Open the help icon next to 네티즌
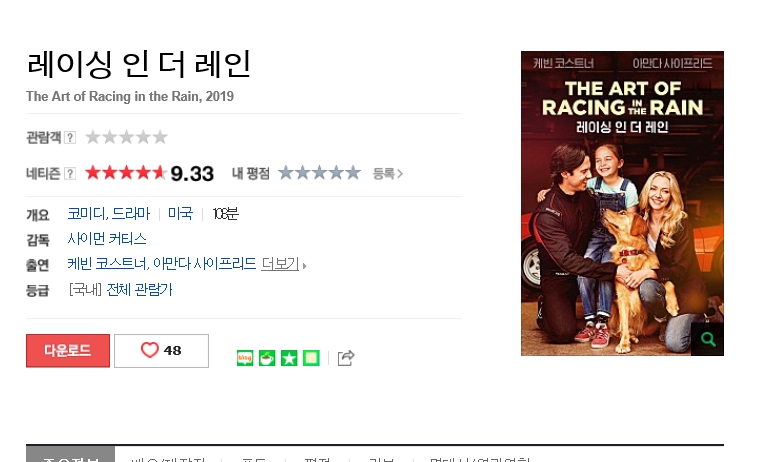The width and height of the screenshot is (760, 462). (x=70, y=173)
